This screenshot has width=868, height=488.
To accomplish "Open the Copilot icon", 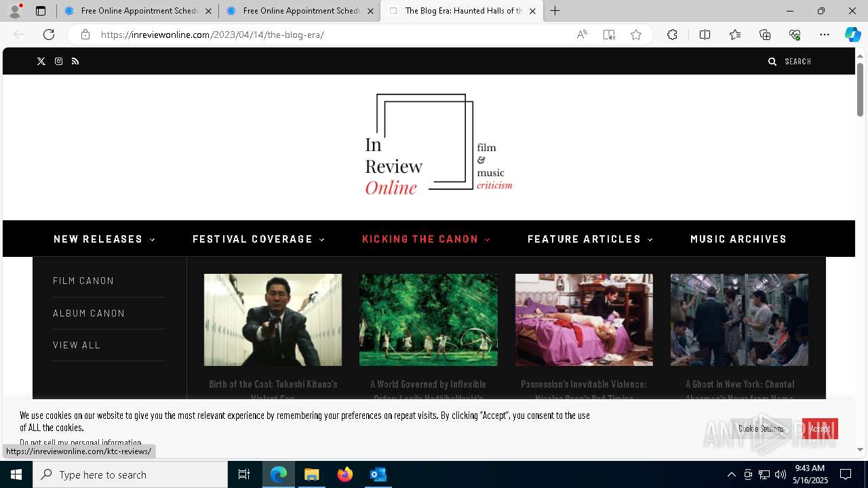I will (852, 35).
